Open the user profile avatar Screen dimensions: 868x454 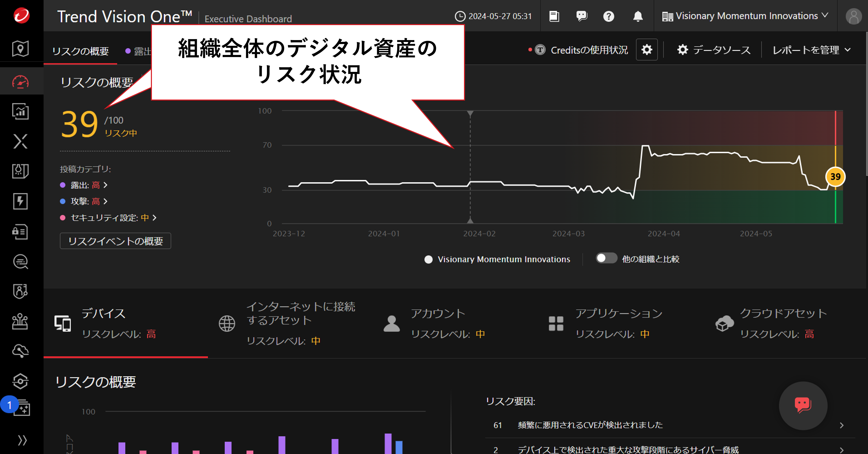point(854,16)
